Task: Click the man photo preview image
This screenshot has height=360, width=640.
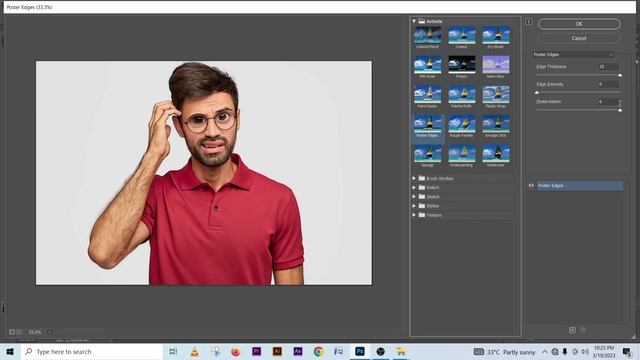Action: click(x=204, y=173)
